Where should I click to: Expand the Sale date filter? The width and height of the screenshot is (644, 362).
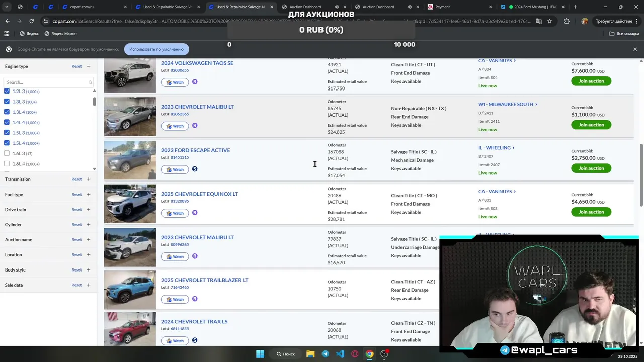(x=89, y=285)
